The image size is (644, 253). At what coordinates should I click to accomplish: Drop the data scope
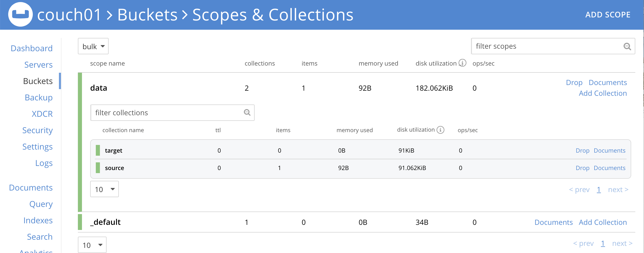click(x=574, y=82)
